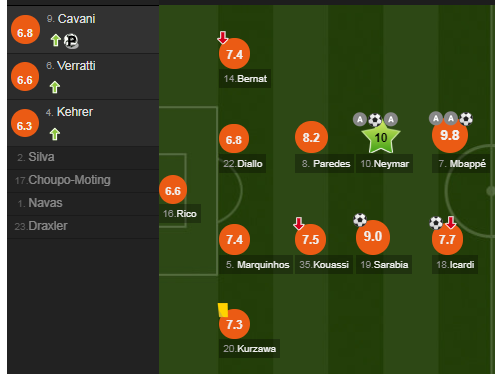Select Paredes' 8.2 rating circle

coord(311,137)
